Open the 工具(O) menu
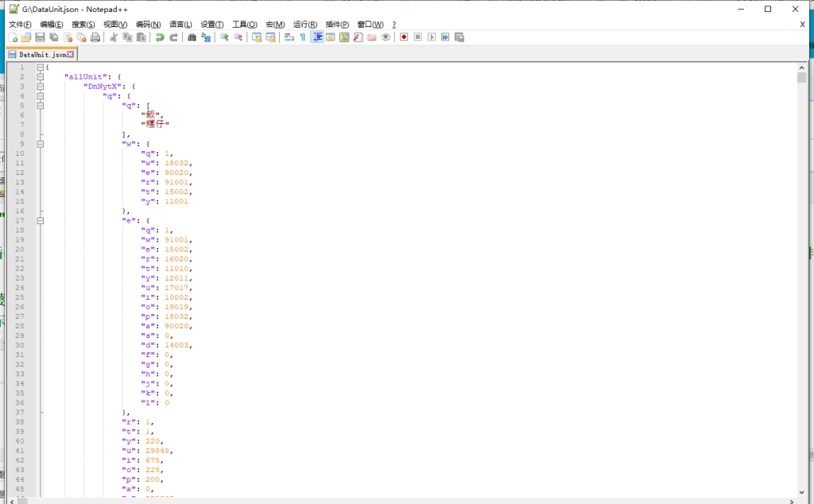Viewport: 814px width, 504px height. [x=245, y=25]
